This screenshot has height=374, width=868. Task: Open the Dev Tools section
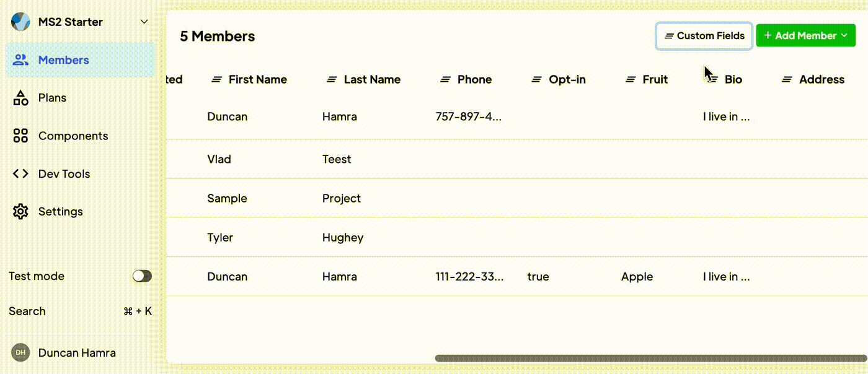pos(64,174)
